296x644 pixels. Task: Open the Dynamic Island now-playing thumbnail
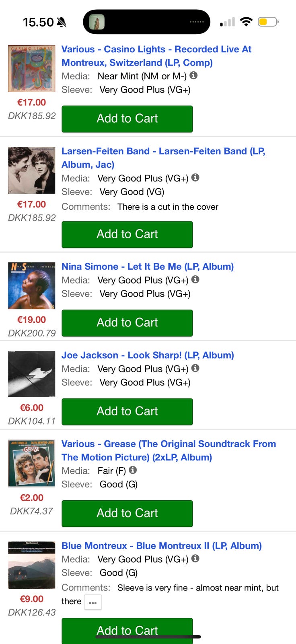(x=97, y=22)
